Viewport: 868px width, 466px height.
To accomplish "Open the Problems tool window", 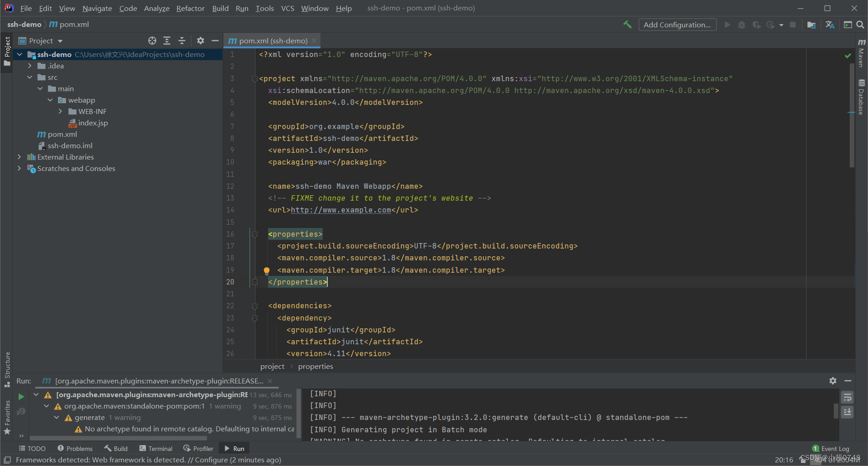I will pyautogui.click(x=75, y=449).
